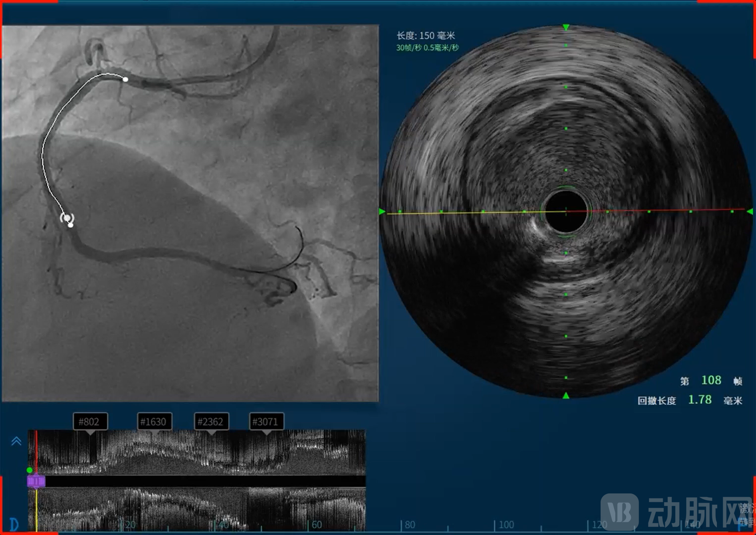Viewport: 756px width, 535px height.
Task: Select right green arrow on IVUS image
Action: point(750,212)
